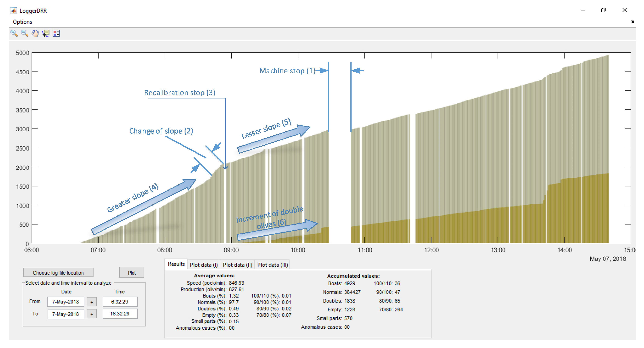Click the 5000 y-axis tick label

click(22, 53)
